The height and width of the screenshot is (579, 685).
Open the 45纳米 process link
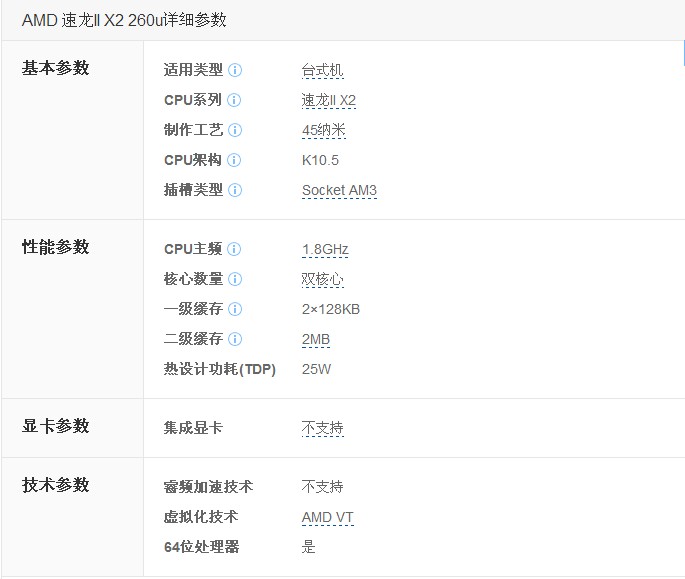coord(324,130)
